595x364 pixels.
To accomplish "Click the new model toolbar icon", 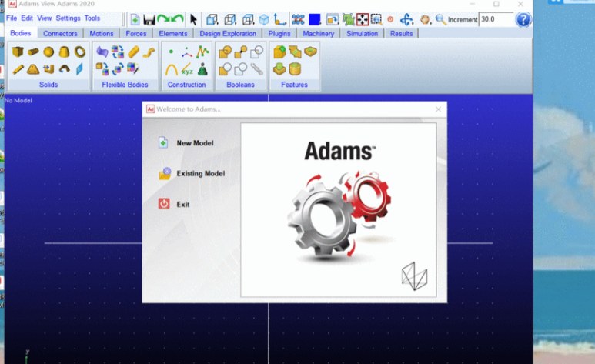I will point(135,19).
